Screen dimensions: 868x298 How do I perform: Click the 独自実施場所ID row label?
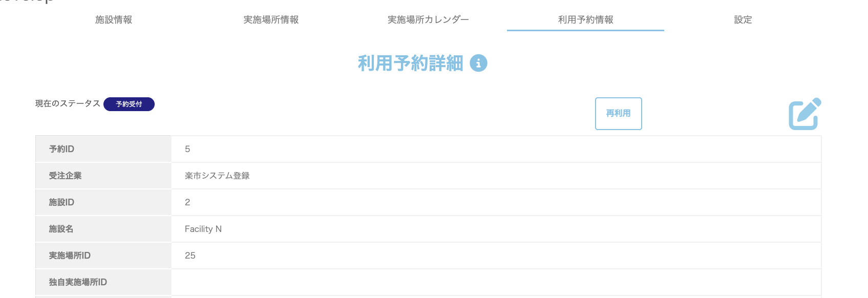(x=78, y=282)
